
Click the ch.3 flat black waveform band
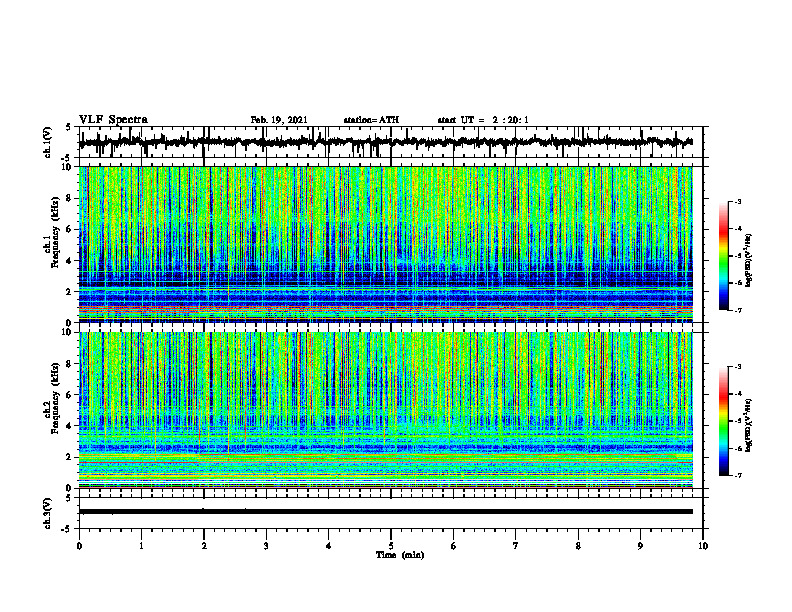(386, 512)
